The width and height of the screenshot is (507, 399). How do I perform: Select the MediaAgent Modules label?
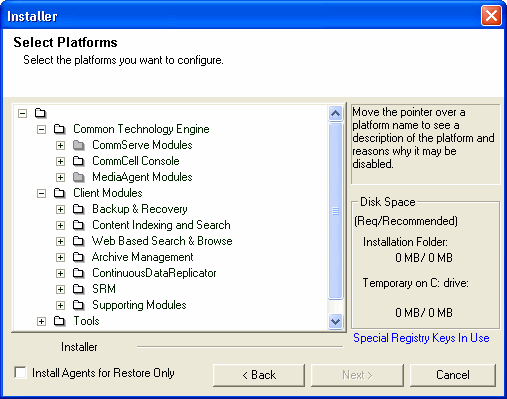pyautogui.click(x=142, y=177)
